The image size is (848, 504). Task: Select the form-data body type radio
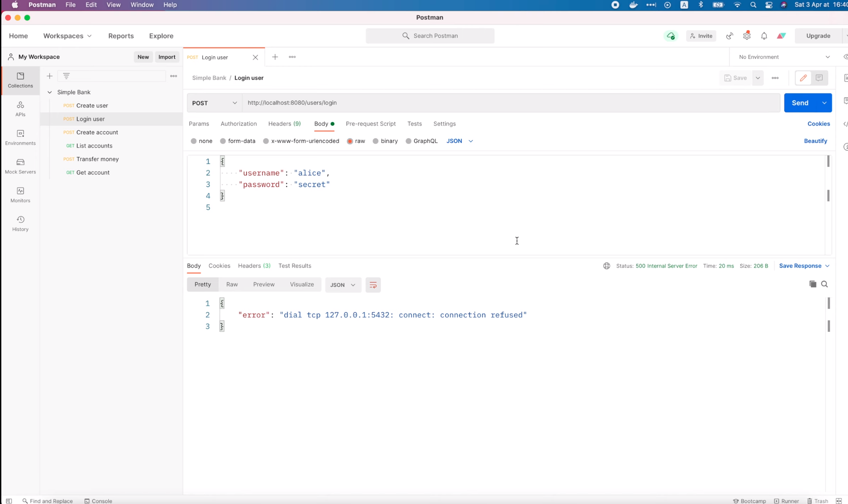[x=223, y=141]
